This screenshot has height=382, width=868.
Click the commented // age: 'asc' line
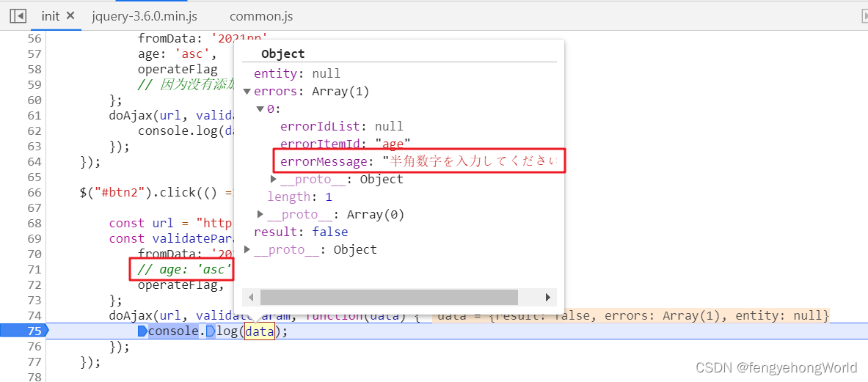pyautogui.click(x=184, y=269)
